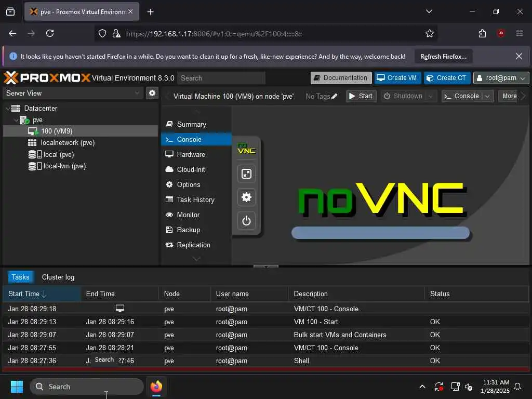Viewport: 532px width, 399px height.
Task: Open tracking protection shield icon
Action: tap(102, 33)
